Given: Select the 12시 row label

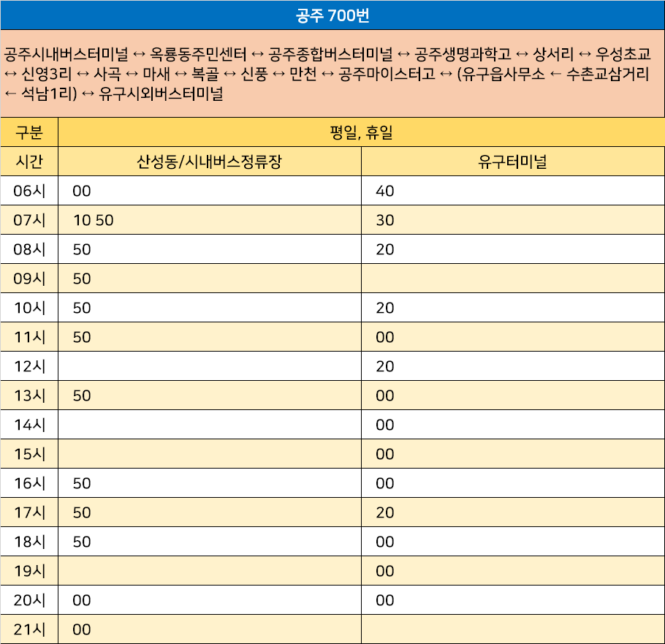Looking at the screenshot, I should [x=29, y=366].
